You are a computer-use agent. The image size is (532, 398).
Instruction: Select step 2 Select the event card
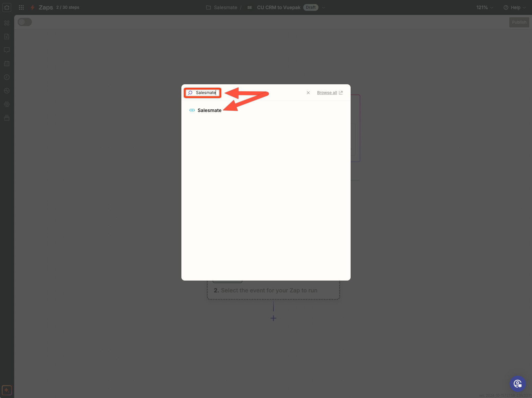tap(273, 290)
